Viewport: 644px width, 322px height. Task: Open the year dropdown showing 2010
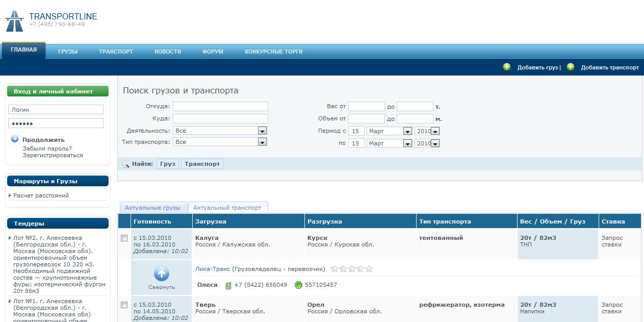(x=435, y=131)
